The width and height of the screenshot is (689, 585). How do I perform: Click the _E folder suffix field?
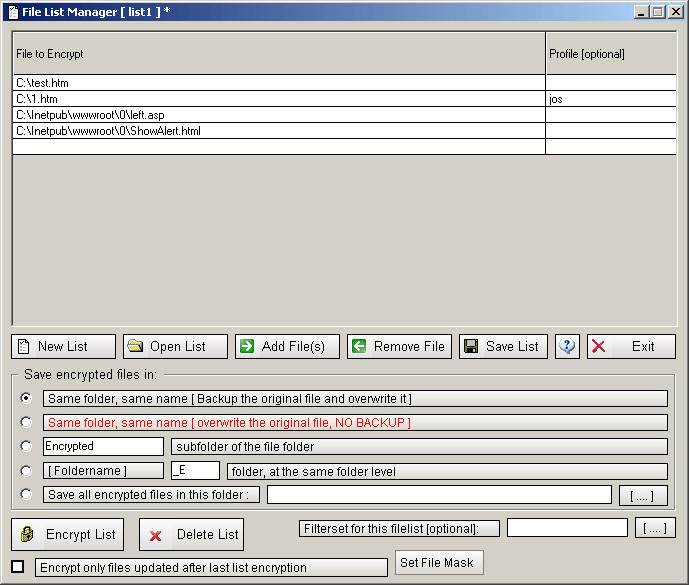[195, 470]
